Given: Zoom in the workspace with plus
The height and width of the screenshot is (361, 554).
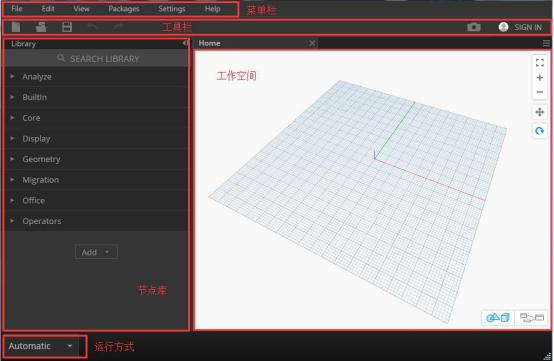Looking at the screenshot, I should pos(540,78).
